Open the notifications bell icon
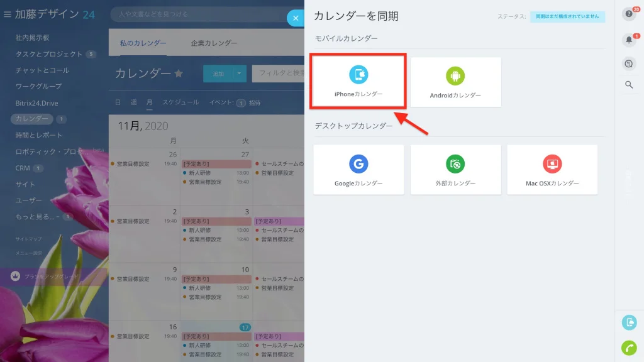Image resolution: width=644 pixels, height=362 pixels. pos(629,40)
